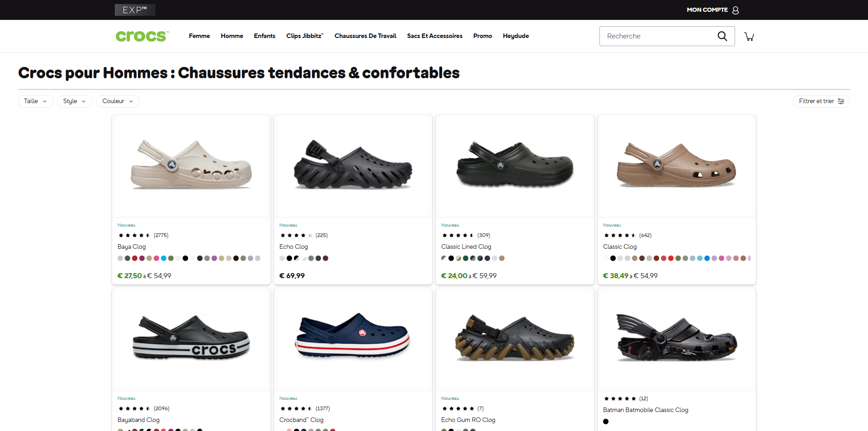Click the Baya Clog product image
Viewport: 868px width, 431px height.
[x=191, y=166]
